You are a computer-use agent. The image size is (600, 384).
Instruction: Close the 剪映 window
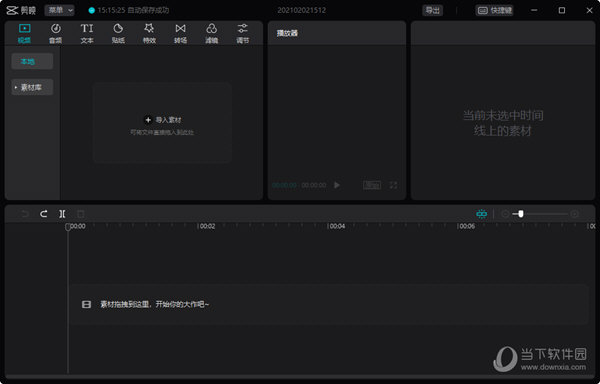point(589,10)
